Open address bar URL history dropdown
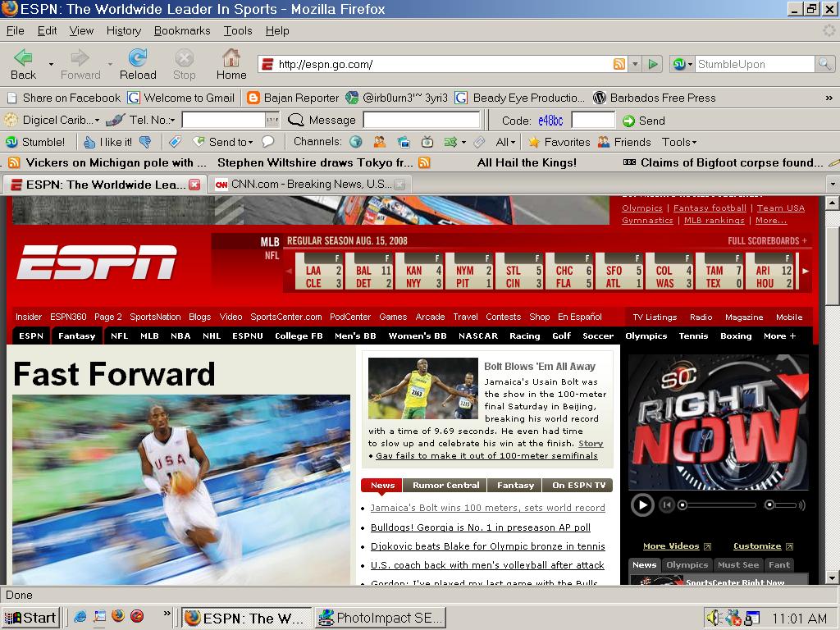Viewport: 840px width, 630px height. [635, 64]
